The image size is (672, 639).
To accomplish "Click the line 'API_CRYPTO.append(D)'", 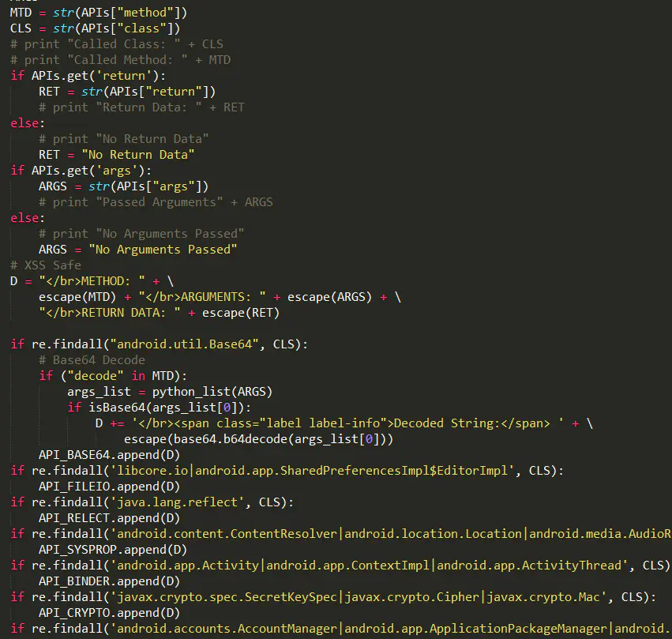I will click(109, 613).
